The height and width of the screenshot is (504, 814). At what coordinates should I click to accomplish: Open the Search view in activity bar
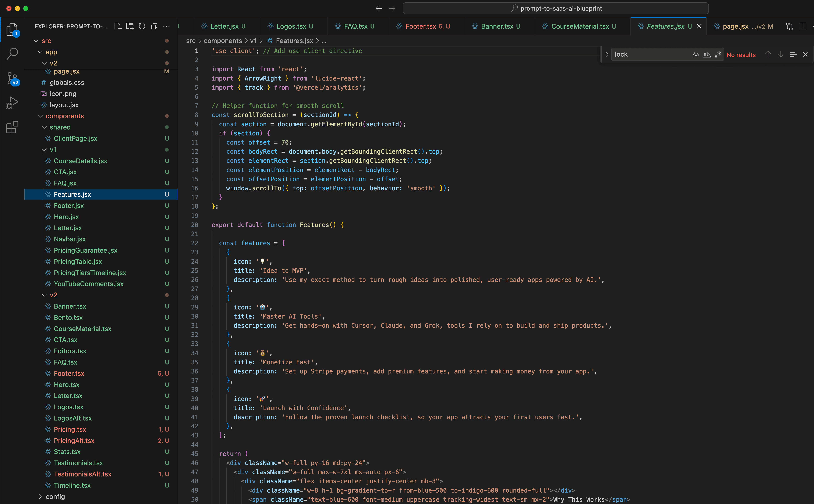(x=12, y=53)
